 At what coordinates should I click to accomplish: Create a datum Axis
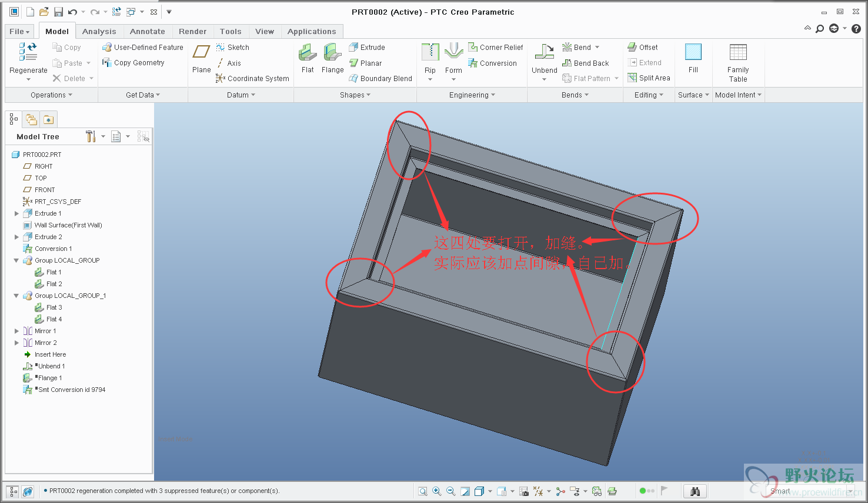point(228,63)
